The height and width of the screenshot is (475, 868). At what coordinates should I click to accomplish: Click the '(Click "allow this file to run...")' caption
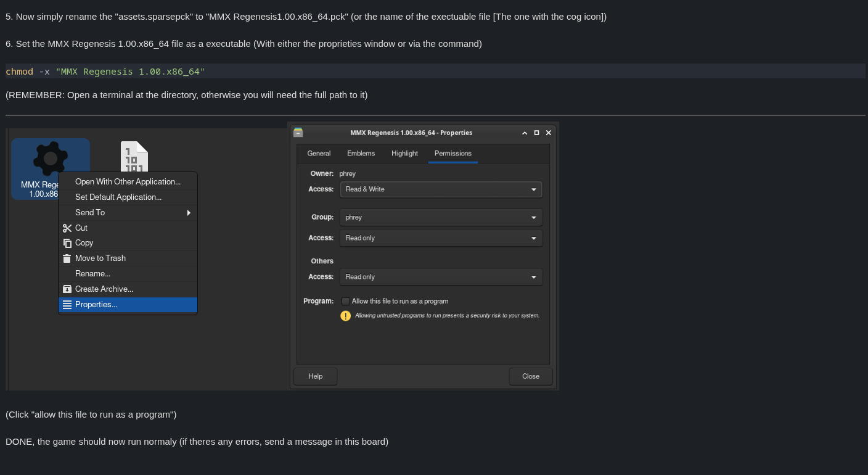coord(91,415)
